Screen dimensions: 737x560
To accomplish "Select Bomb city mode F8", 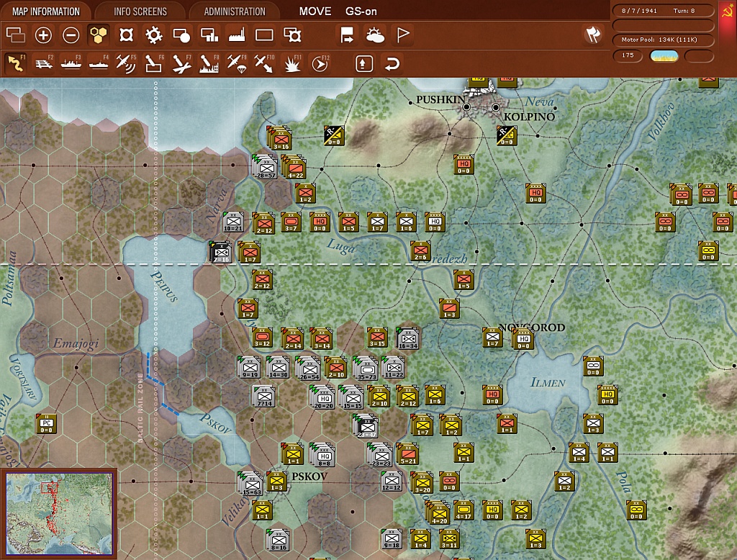I will click(209, 63).
